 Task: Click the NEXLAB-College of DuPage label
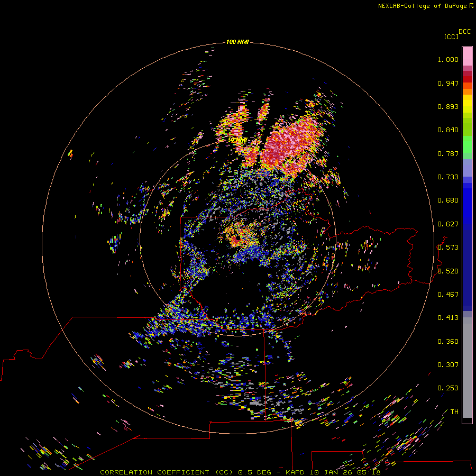(x=423, y=6)
